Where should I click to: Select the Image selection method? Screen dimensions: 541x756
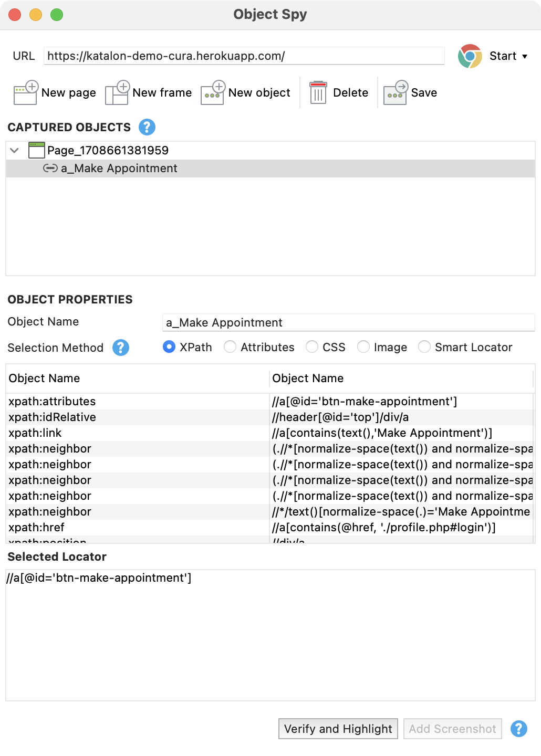[x=363, y=347]
